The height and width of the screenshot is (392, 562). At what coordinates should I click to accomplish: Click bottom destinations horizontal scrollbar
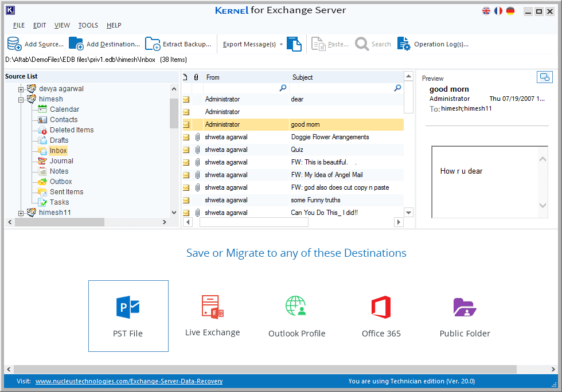click(x=265, y=369)
